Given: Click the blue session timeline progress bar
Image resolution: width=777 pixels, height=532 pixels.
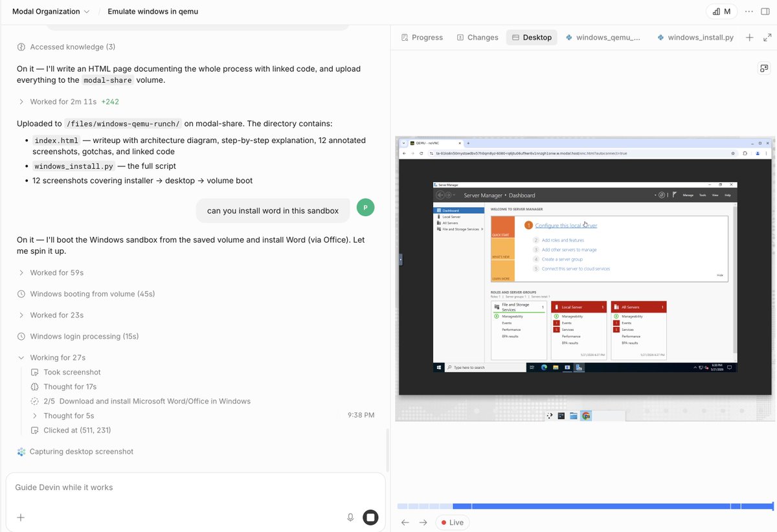Looking at the screenshot, I should pos(613,506).
